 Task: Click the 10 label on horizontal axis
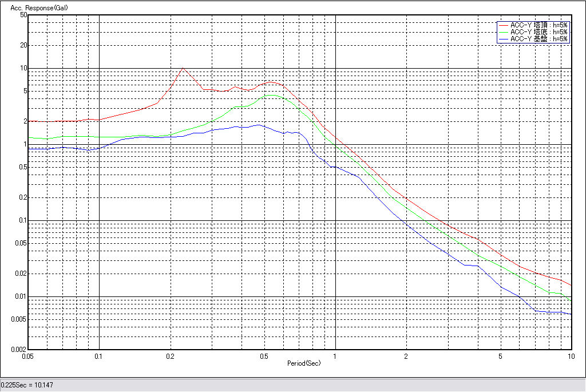[x=571, y=357]
